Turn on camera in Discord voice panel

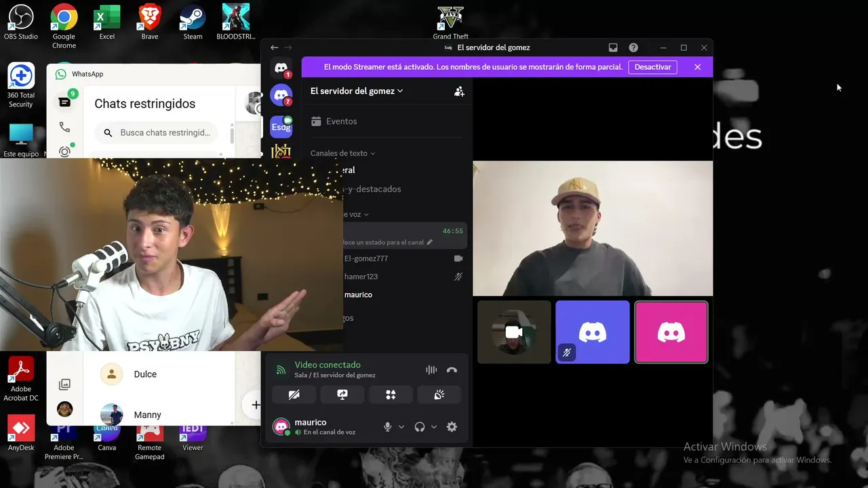[x=294, y=394]
